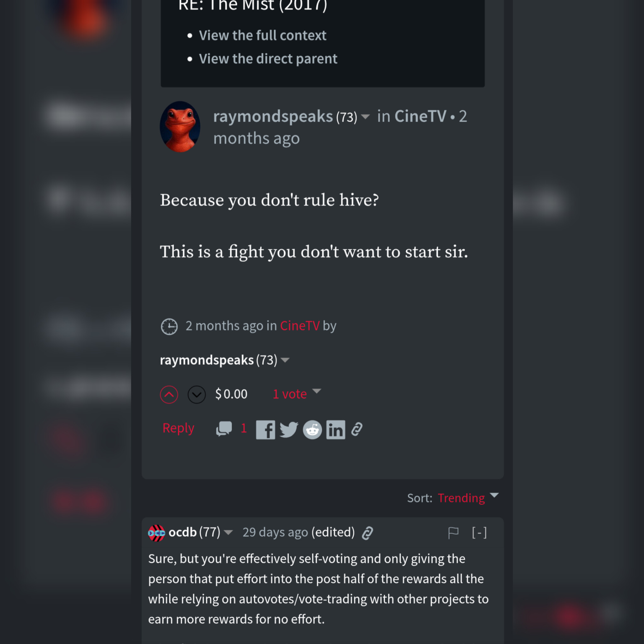644x644 pixels.
Task: Flag the ocdb reply
Action: (x=453, y=533)
